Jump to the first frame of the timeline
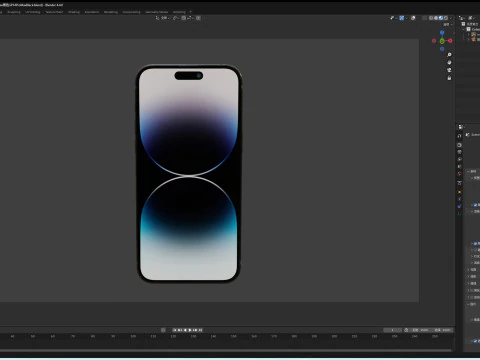Screen dimensions: 480x360 click(174, 330)
